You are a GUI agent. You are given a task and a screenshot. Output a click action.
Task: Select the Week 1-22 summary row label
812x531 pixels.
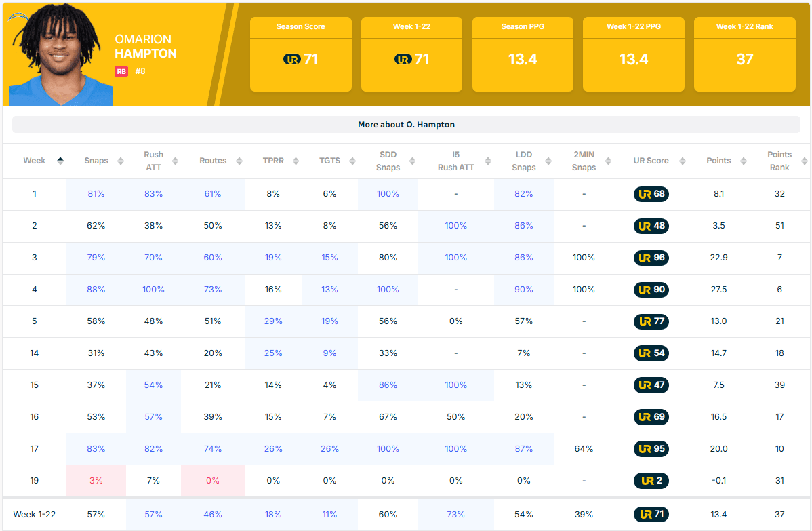click(34, 515)
